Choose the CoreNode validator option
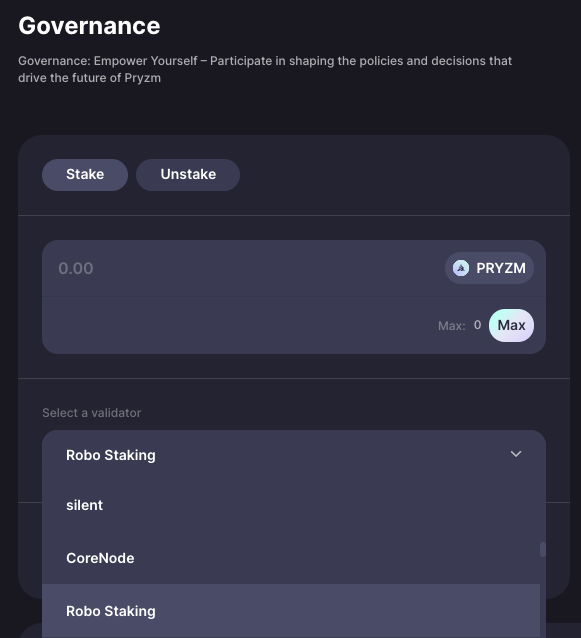This screenshot has width=581, height=638. point(291,558)
